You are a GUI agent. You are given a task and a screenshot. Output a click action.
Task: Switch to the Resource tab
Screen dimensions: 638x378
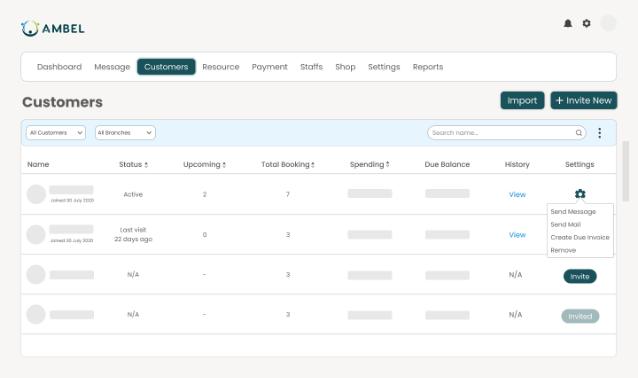click(221, 67)
